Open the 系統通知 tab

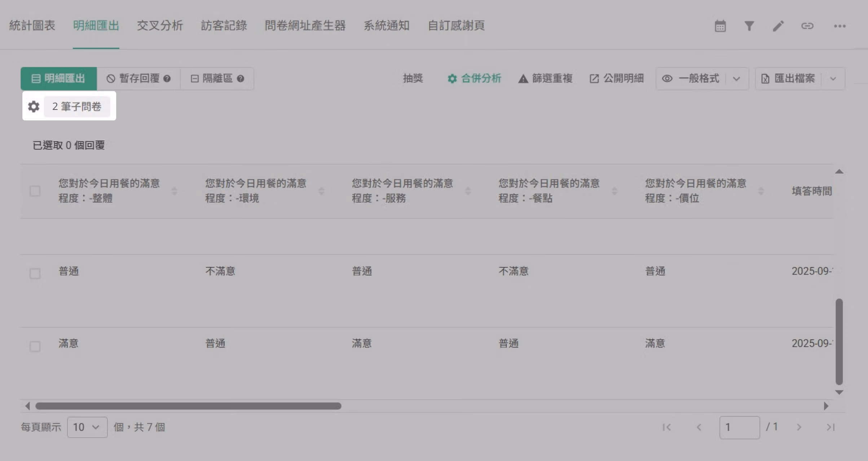point(387,26)
